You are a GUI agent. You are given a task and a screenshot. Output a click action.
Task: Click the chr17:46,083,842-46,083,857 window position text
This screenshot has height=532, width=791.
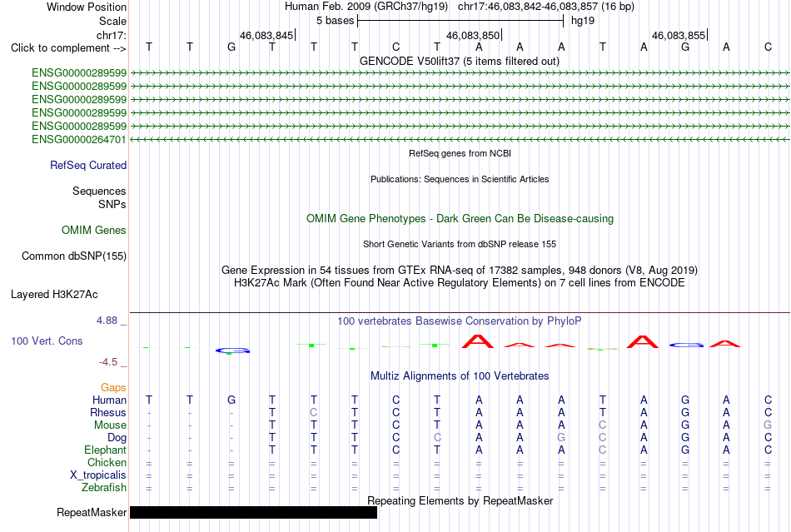[x=546, y=7]
